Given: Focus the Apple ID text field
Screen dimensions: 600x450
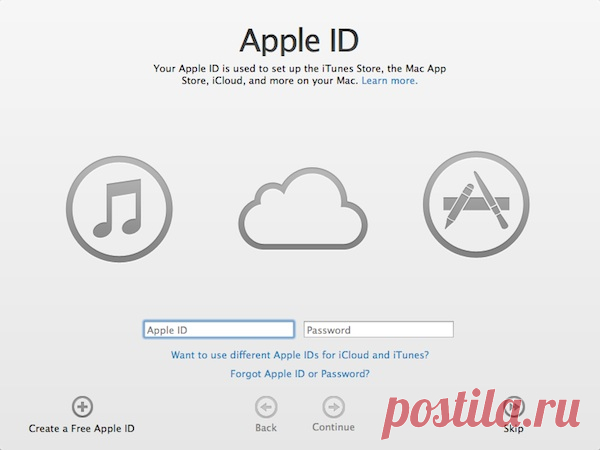Looking at the screenshot, I should tap(219, 329).
